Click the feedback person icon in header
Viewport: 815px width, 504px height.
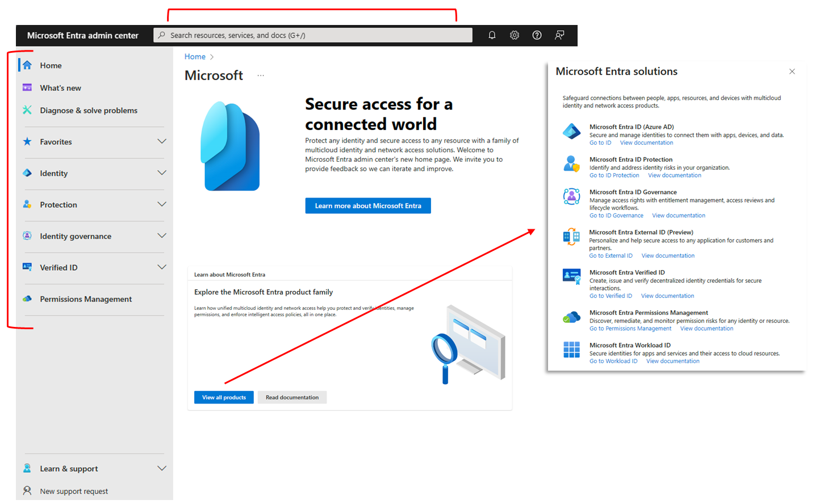[559, 35]
